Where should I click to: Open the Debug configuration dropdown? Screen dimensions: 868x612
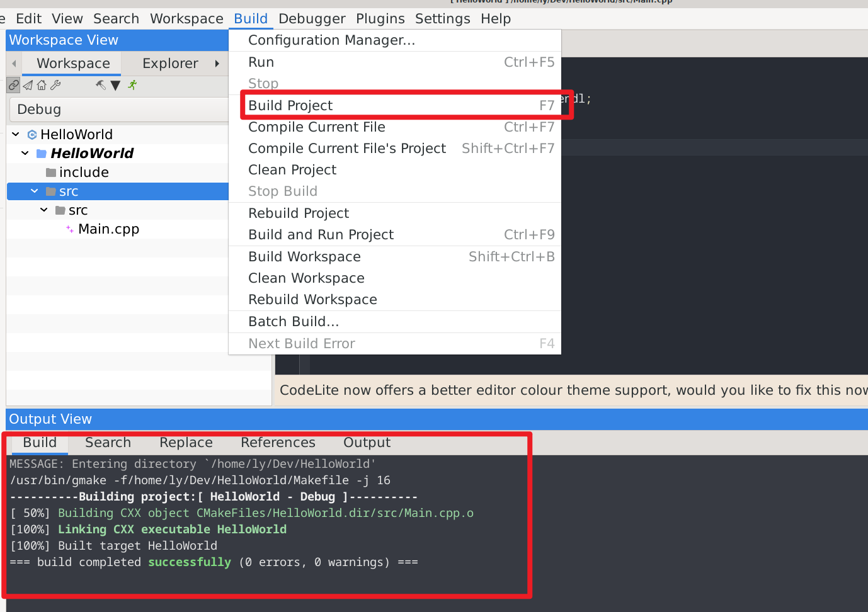point(118,110)
